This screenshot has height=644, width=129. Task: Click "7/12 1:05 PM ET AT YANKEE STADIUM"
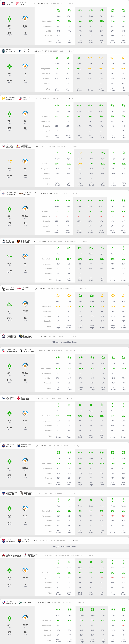pos(47,3)
